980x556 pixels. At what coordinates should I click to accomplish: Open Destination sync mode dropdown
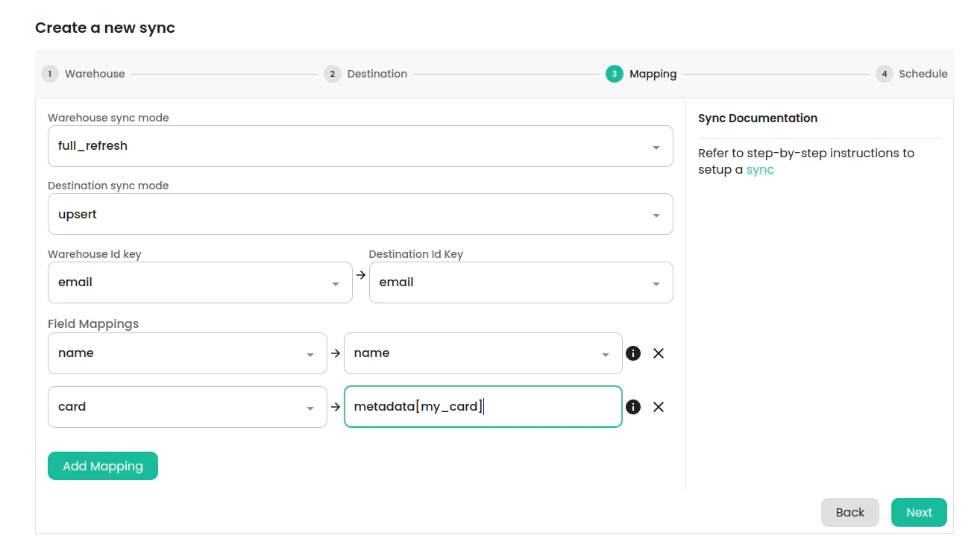(360, 215)
